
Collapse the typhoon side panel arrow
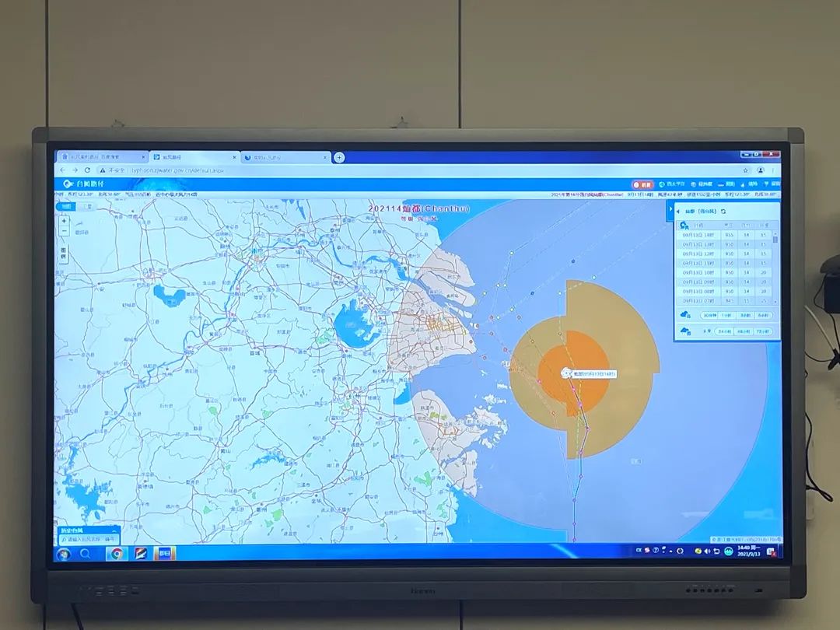[x=670, y=209]
